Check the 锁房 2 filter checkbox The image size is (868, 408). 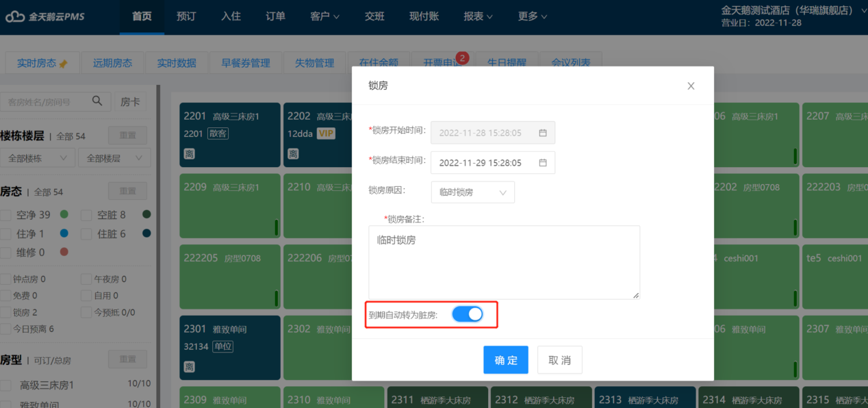pos(5,312)
